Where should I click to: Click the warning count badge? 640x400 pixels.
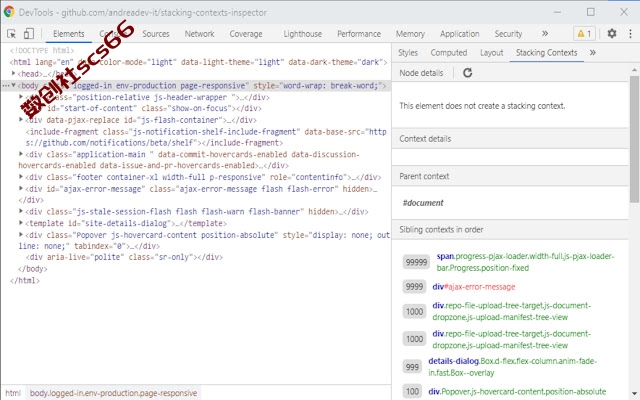tap(584, 34)
